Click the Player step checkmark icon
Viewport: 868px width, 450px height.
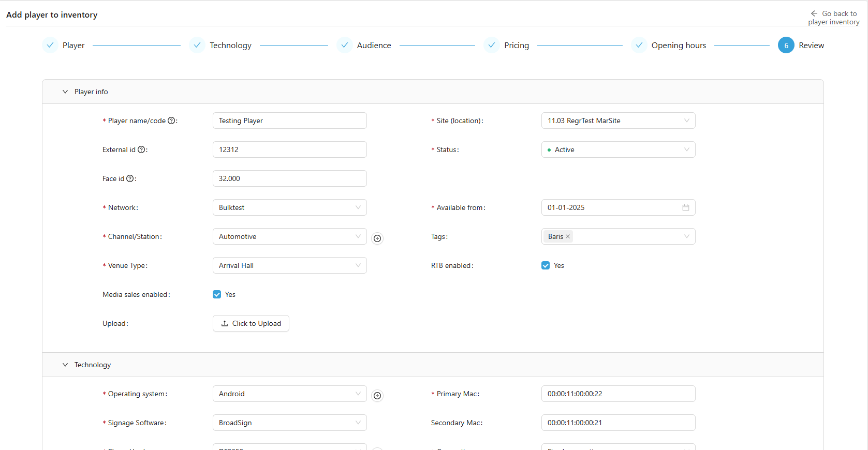[50, 46]
